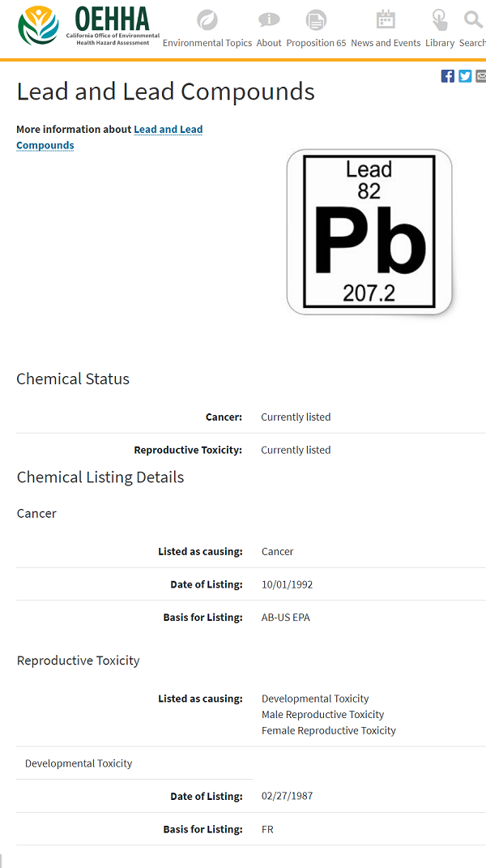The width and height of the screenshot is (486, 868).
Task: Open News and Events calendar icon
Action: pos(386,20)
